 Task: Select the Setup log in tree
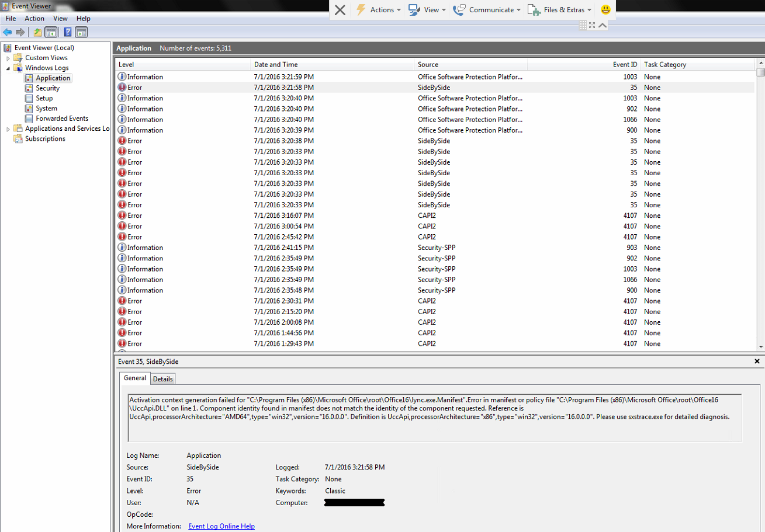44,98
